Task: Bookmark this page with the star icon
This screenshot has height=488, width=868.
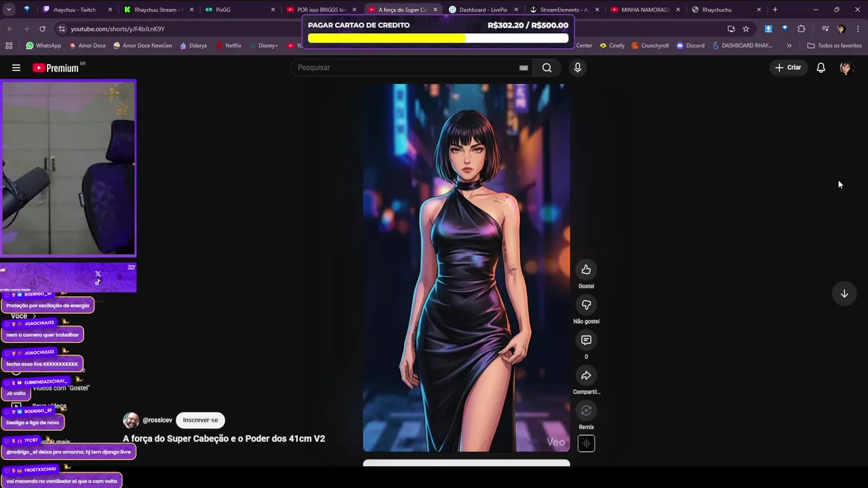Action: pyautogui.click(x=746, y=29)
